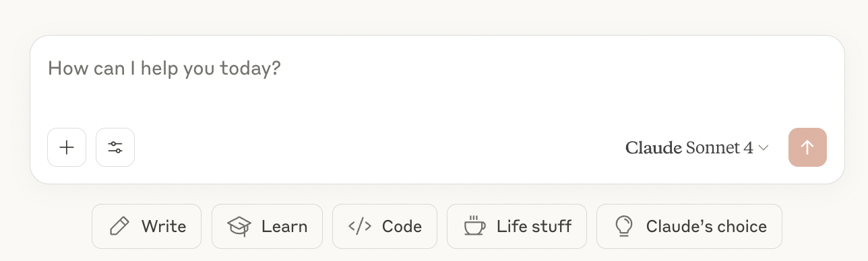The image size is (868, 261).
Task: Click the Sonnet 4 text to change model
Action: pyautogui.click(x=719, y=148)
